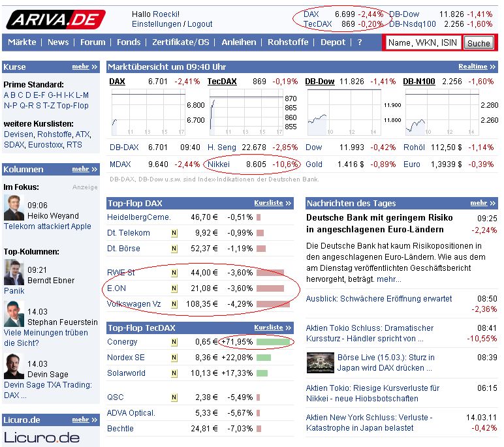Click the N icon beside Dt. Börse
504x447 pixels.
pyautogui.click(x=174, y=249)
